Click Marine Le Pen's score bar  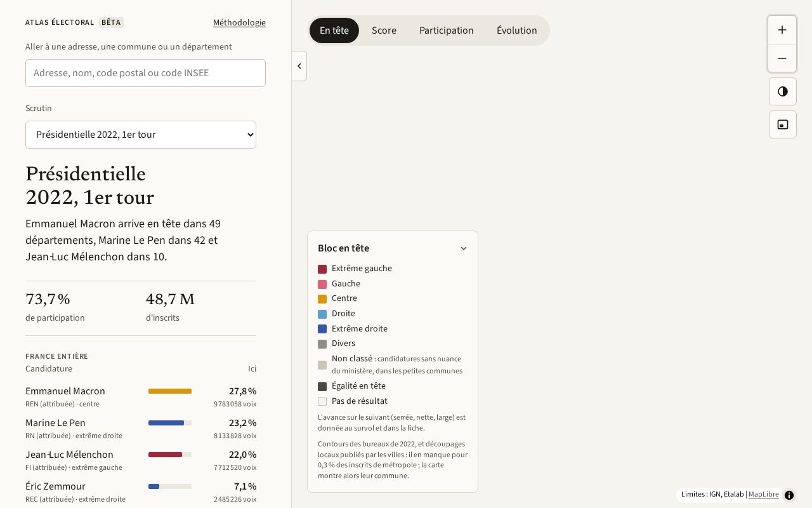tap(170, 423)
